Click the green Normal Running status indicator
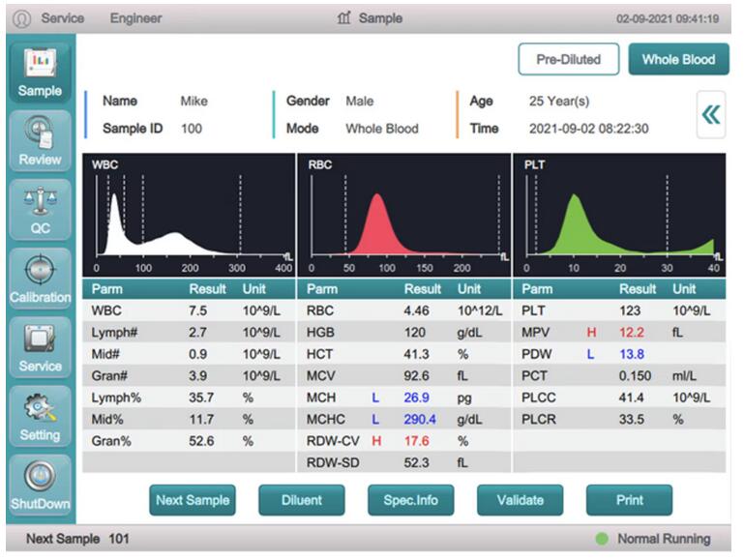 click(602, 539)
